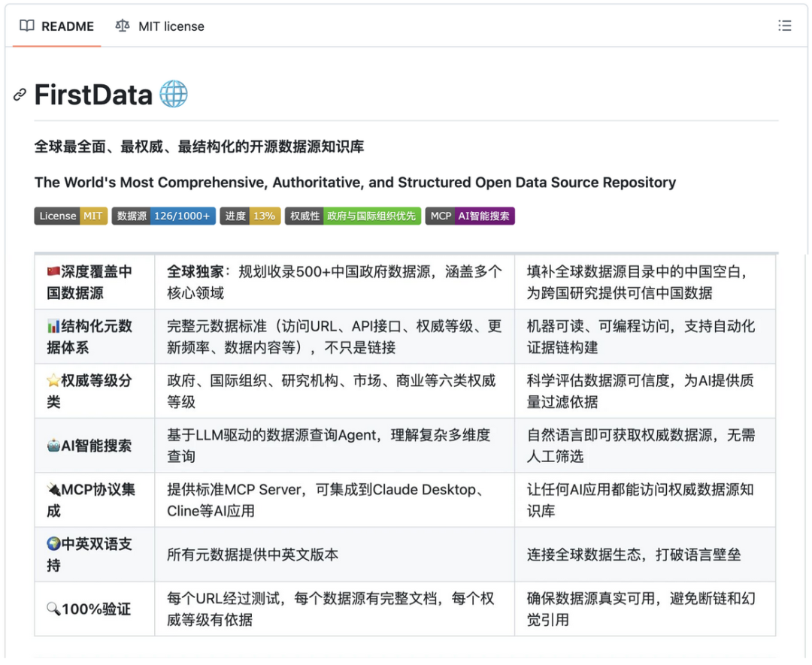
Task: Click the anchor link icon beside FirstData
Action: pos(20,95)
